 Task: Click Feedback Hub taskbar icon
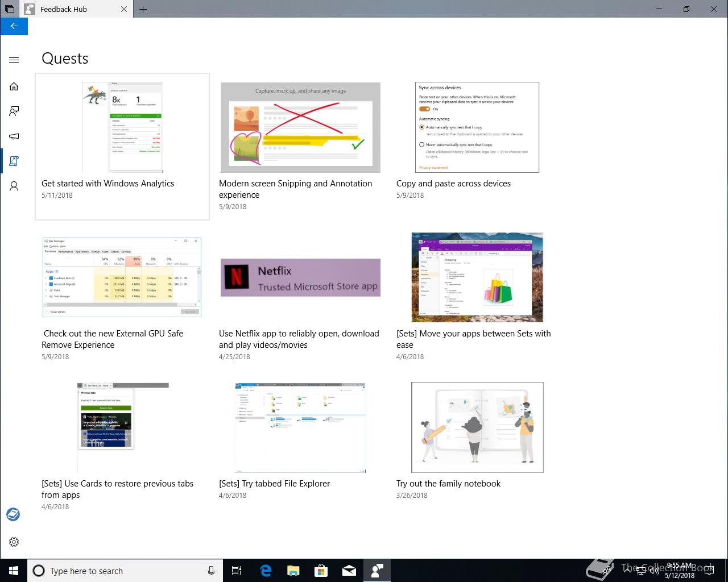coord(377,571)
